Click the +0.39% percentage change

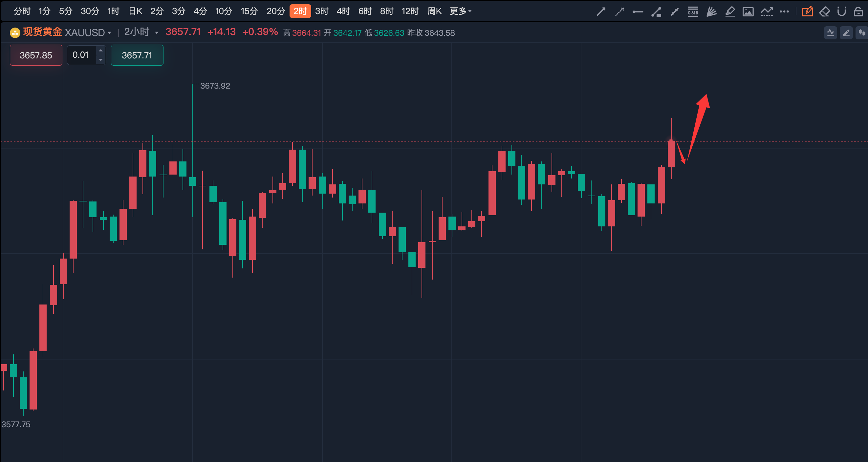tap(260, 32)
